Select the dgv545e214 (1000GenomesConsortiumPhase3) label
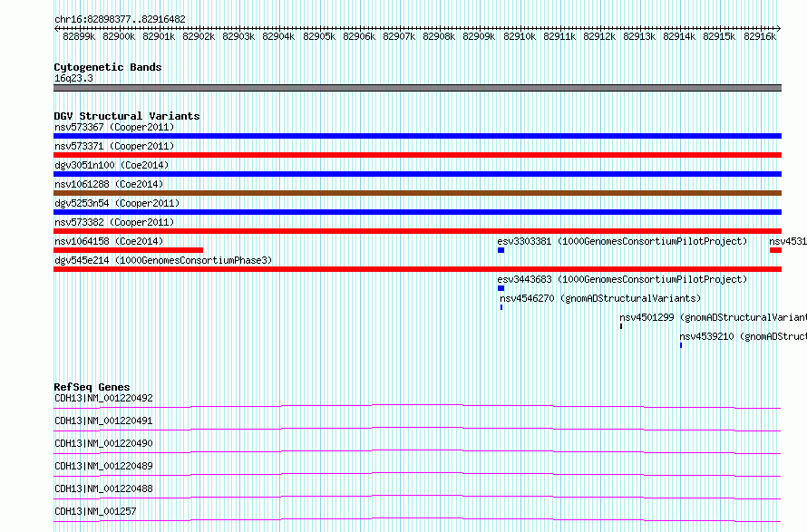The height and width of the screenshot is (532, 807). [163, 260]
